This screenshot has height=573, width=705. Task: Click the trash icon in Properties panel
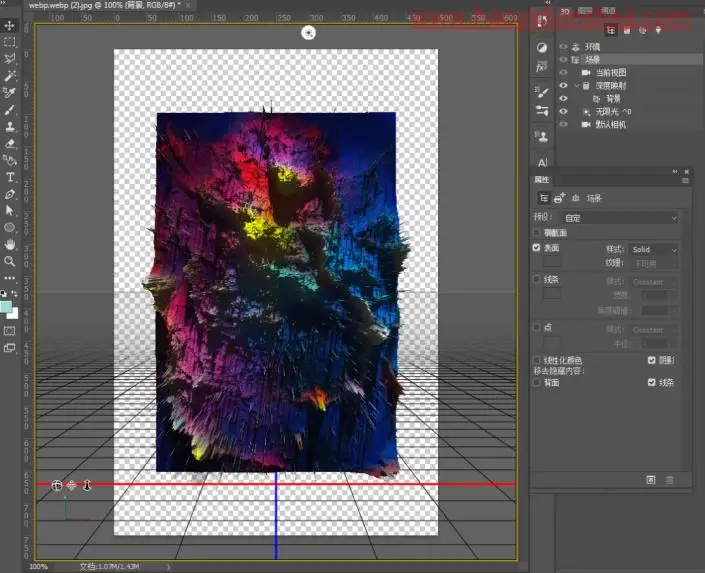pos(669,480)
